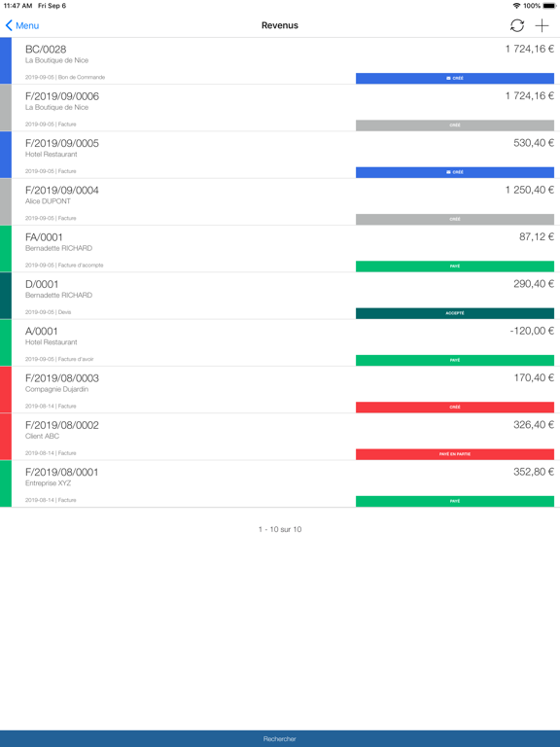Select the 290,40 € amount of D/0001
The width and height of the screenshot is (560, 747).
point(534,284)
